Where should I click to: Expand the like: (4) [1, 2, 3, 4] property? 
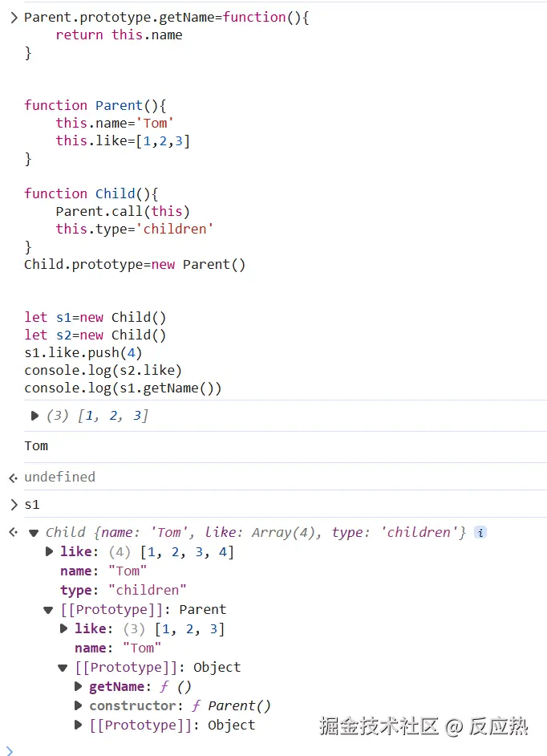coord(49,551)
